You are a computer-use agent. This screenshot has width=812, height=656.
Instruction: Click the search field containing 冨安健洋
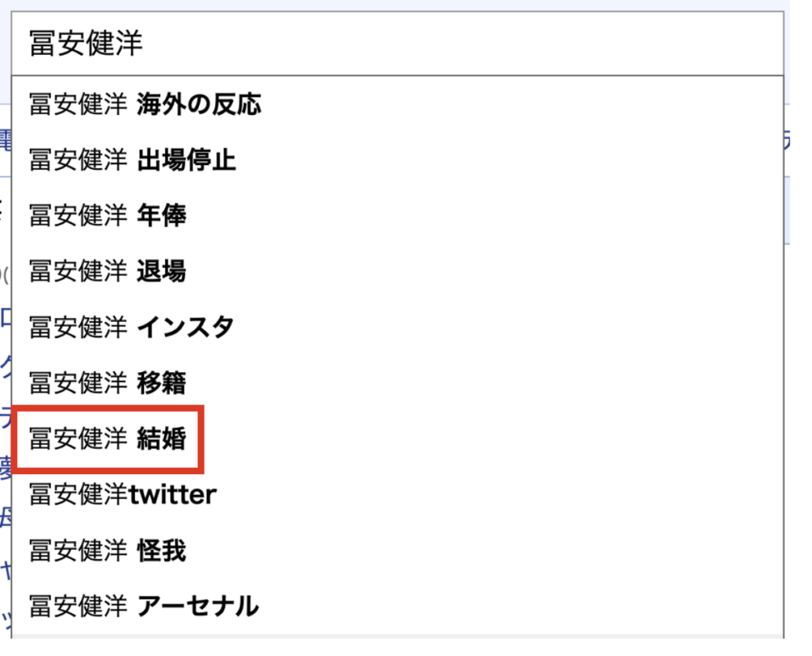coord(396,44)
